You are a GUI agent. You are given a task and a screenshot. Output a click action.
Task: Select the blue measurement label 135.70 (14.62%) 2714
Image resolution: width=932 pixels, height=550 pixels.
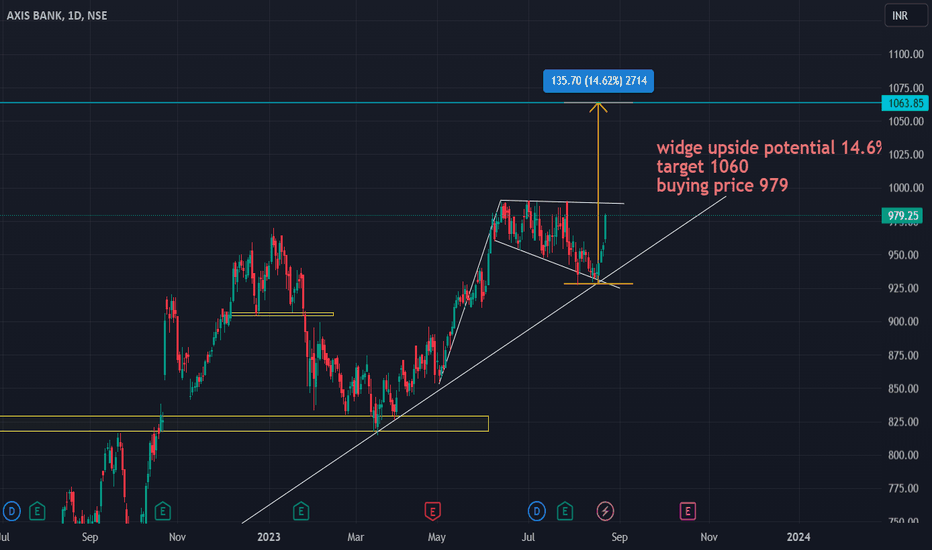pyautogui.click(x=599, y=81)
